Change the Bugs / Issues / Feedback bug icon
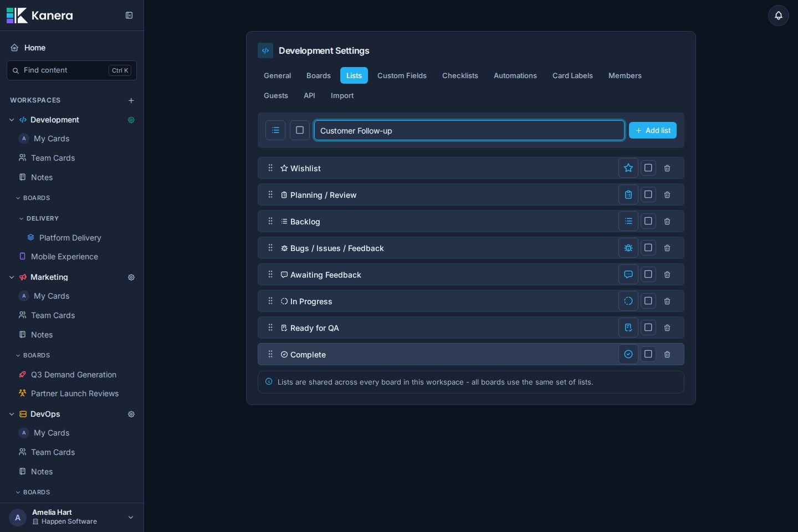This screenshot has width=798, height=532. [628, 248]
